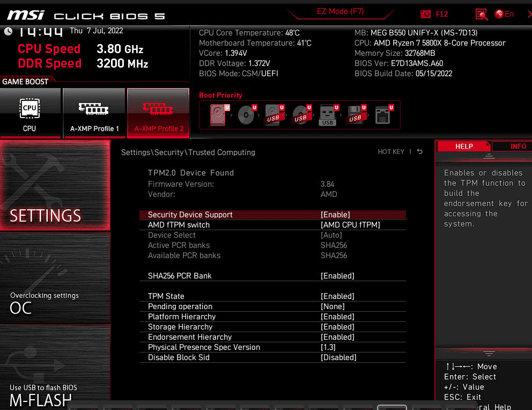Viewport: 532px width, 410px height.
Task: Click the Device Select [Auto] greyed row
Action: point(272,235)
